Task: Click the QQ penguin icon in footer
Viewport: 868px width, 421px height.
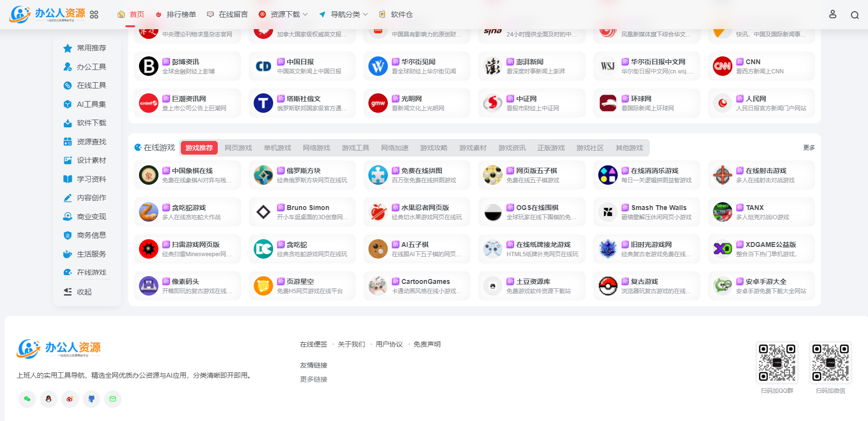Action: [49, 399]
